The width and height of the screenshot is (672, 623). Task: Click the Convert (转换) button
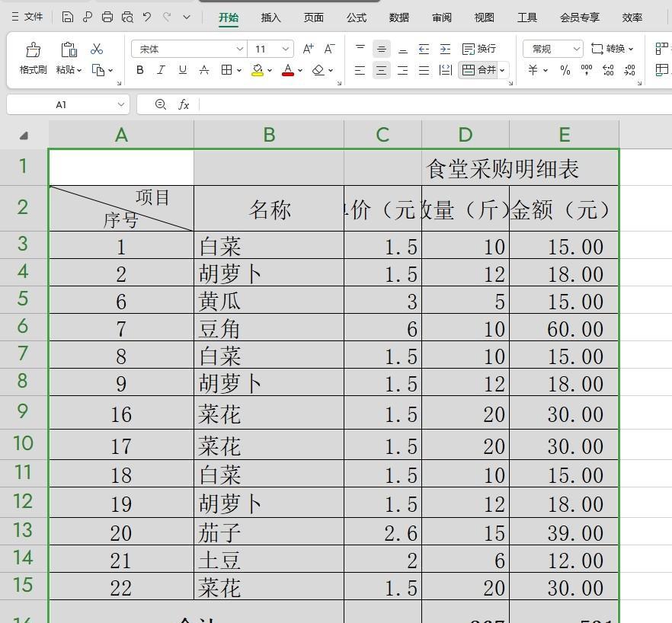click(612, 49)
